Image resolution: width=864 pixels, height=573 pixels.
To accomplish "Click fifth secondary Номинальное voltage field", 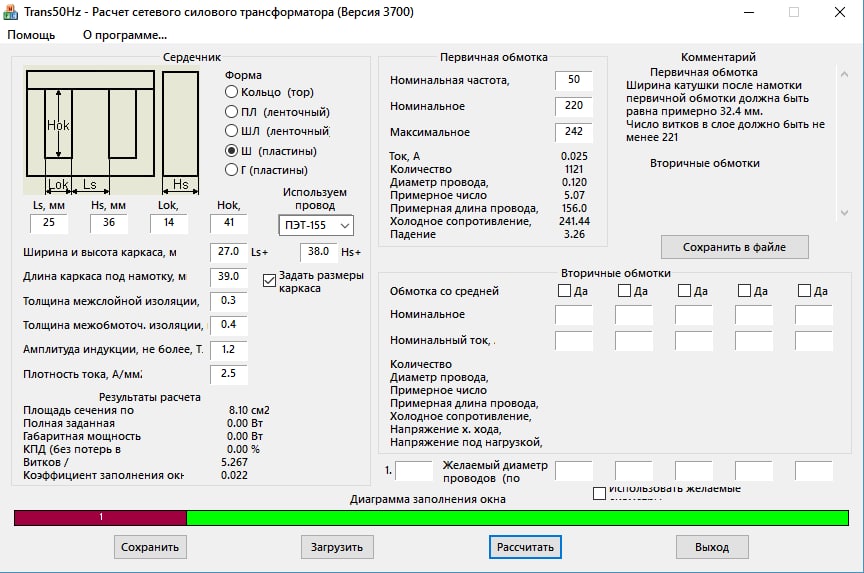I will pyautogui.click(x=814, y=315).
